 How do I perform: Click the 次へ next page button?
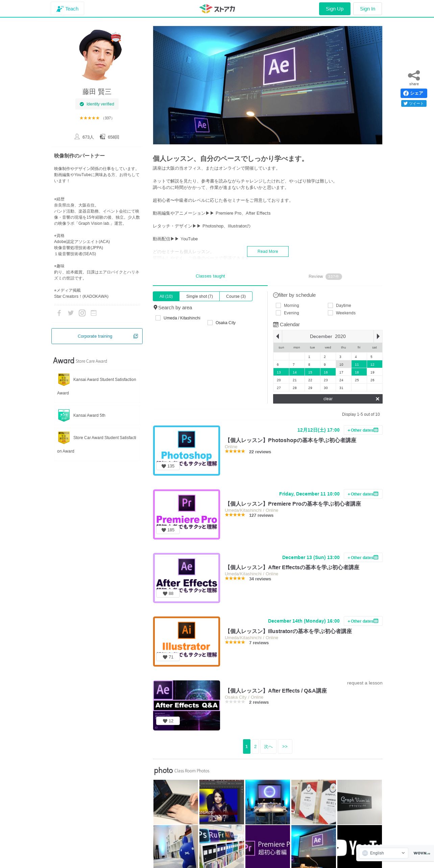tap(268, 746)
